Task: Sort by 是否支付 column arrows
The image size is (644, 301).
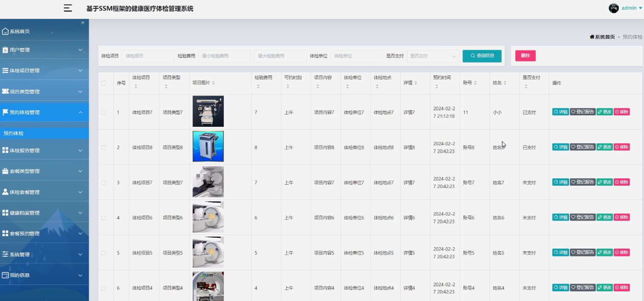Action: coord(526,87)
